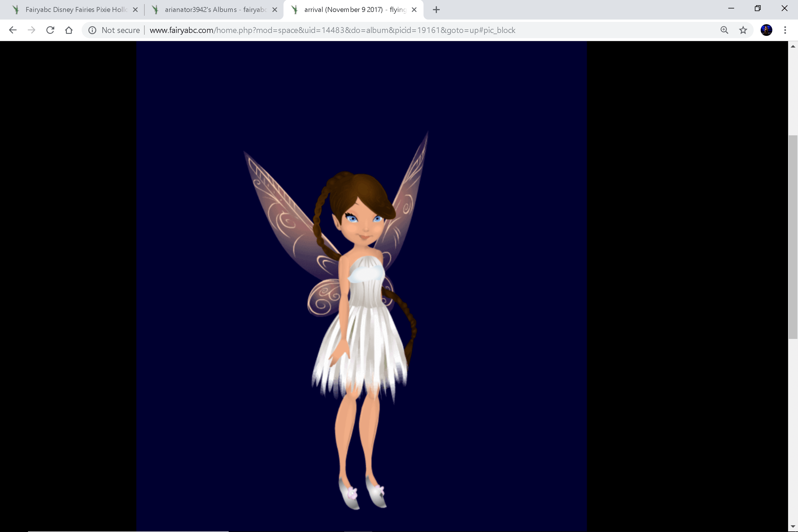Open the zoom magnifier in address bar
This screenshot has width=798, height=532.
pyautogui.click(x=724, y=30)
